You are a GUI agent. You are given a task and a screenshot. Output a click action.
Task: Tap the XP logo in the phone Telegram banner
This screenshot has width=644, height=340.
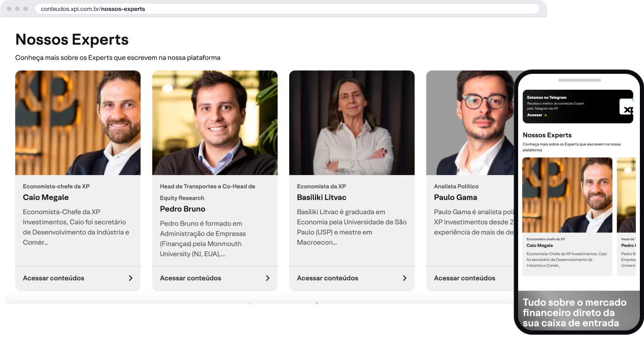[x=626, y=107]
